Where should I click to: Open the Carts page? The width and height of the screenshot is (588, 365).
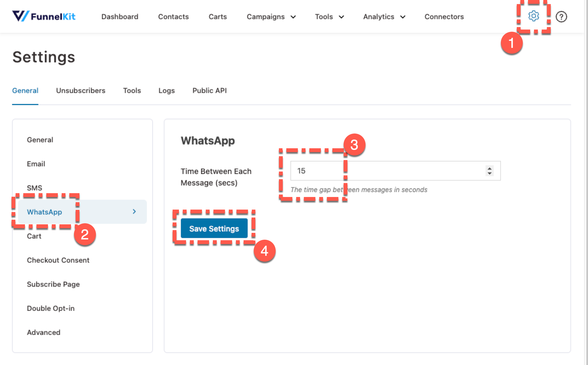218,17
